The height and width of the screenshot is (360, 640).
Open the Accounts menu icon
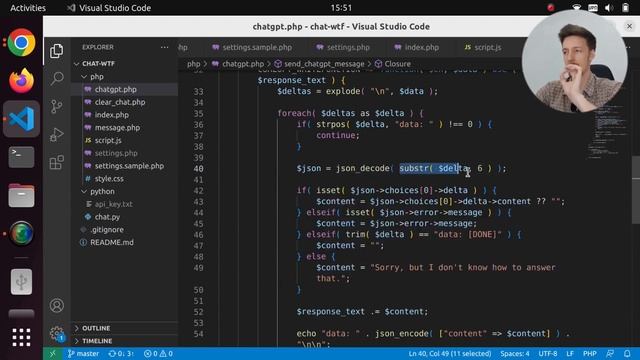57,305
